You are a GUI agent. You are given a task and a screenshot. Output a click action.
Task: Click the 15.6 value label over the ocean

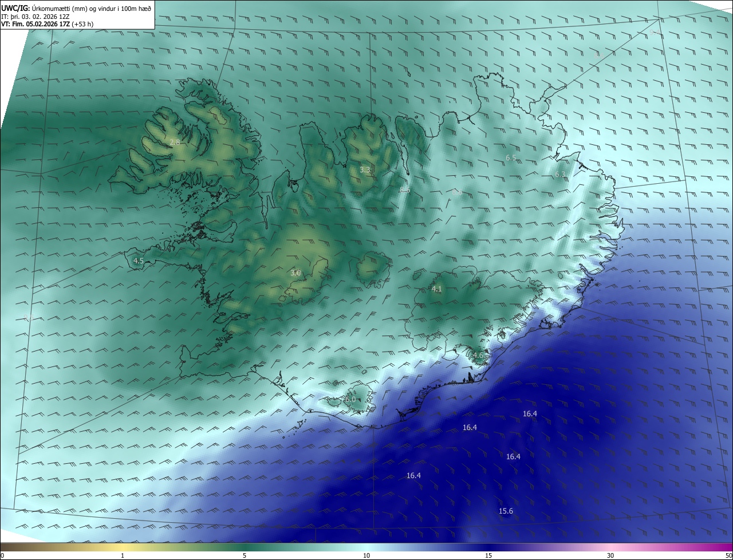pos(506,511)
